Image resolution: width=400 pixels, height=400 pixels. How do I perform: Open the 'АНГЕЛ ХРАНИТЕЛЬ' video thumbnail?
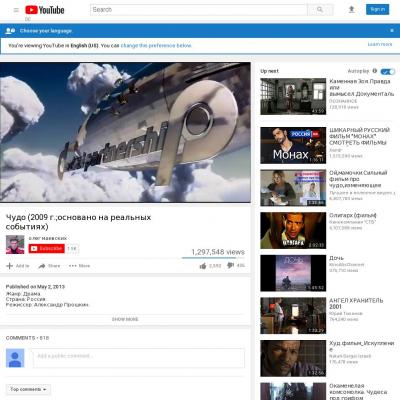(x=293, y=316)
